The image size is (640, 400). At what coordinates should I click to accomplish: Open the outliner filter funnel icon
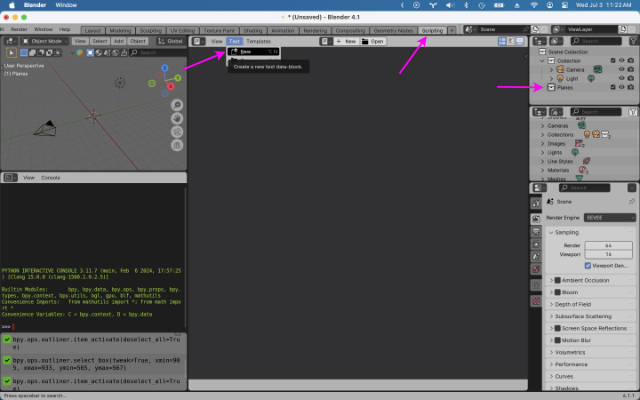[x=633, y=41]
